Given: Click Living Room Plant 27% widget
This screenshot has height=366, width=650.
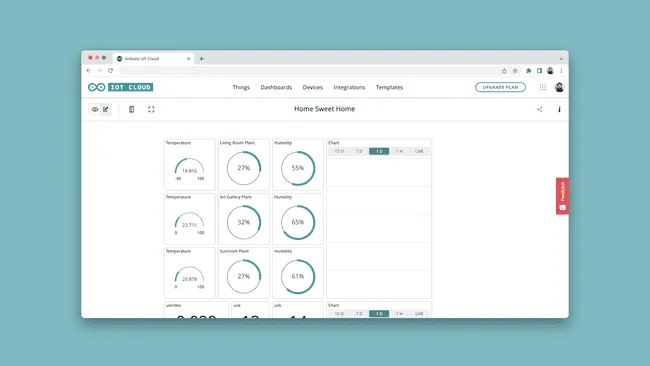Looking at the screenshot, I should point(244,165).
